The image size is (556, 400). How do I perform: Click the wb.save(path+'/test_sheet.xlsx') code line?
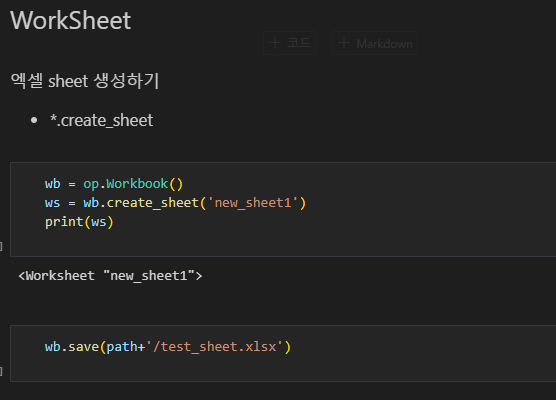point(168,347)
